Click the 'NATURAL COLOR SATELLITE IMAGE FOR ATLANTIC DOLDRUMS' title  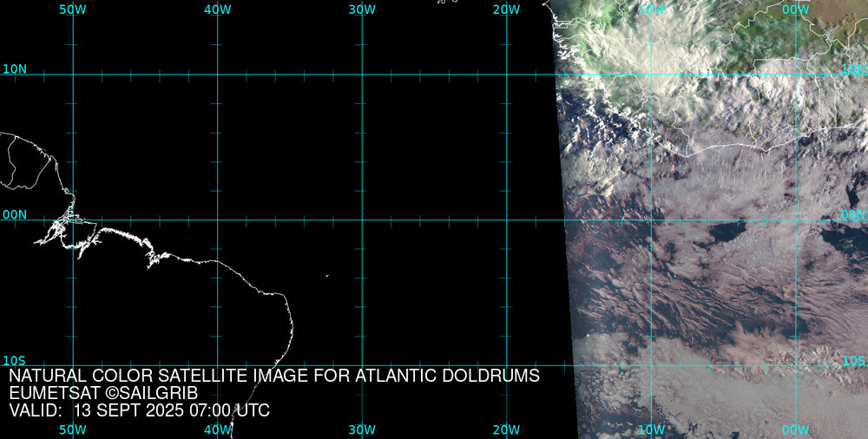coord(274,376)
